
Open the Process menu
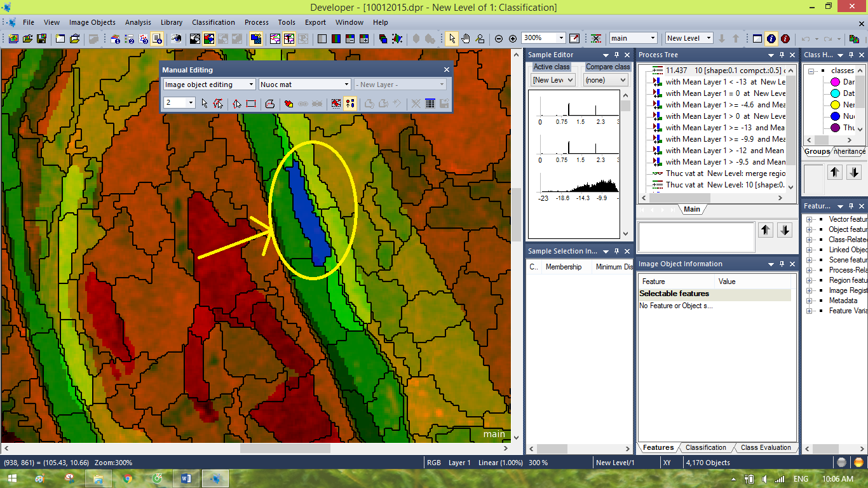[x=257, y=22]
